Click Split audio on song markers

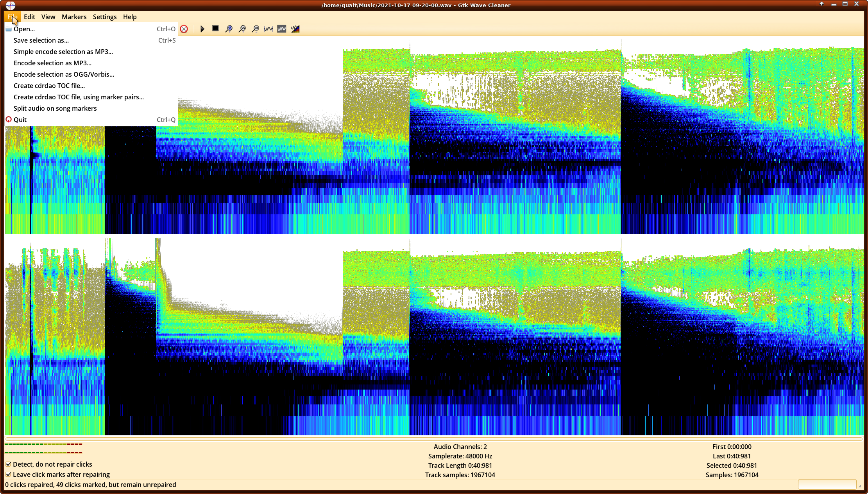tap(55, 108)
